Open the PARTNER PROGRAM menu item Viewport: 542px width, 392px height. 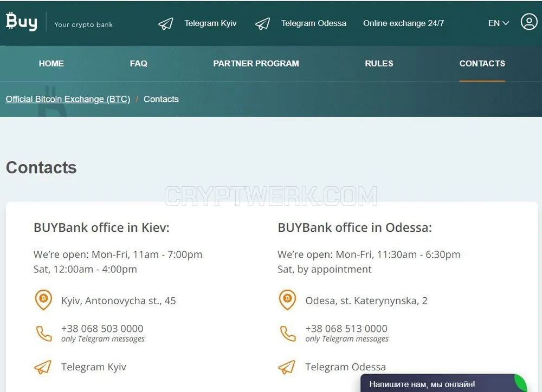click(x=256, y=63)
